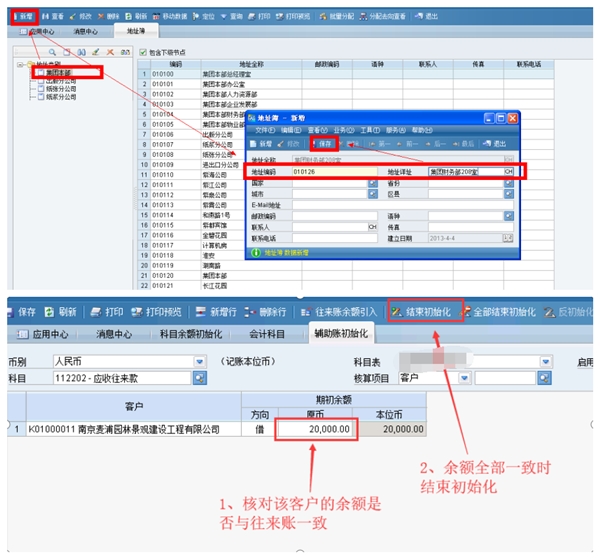Screen dimensions: 600x559
Task: Open the 文件 menu in 地址簿 dialog
Action: tap(264, 130)
